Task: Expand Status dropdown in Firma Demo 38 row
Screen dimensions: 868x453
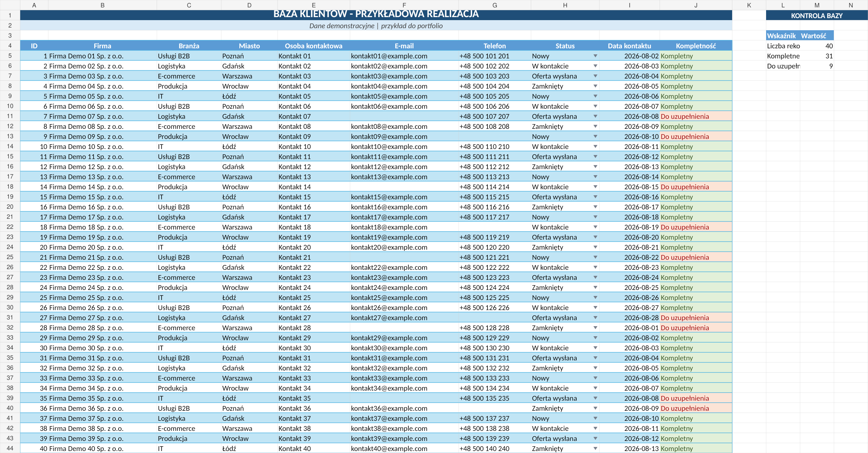Action: pos(595,429)
